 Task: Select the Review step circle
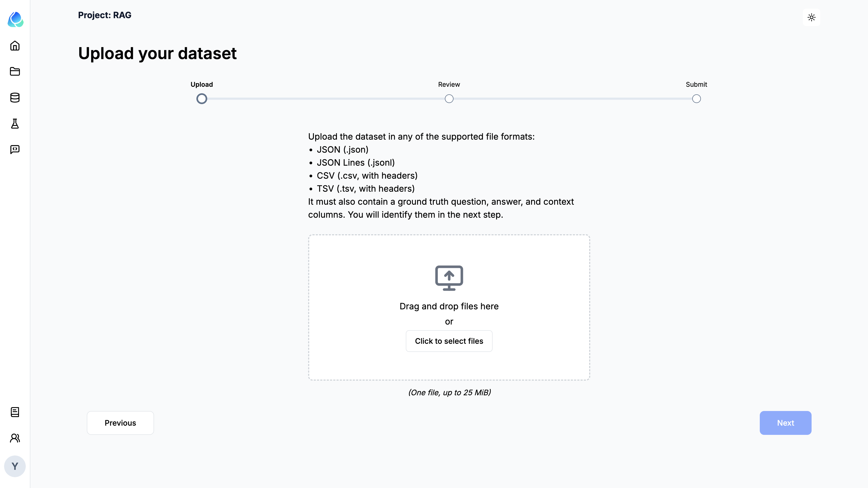coord(449,98)
